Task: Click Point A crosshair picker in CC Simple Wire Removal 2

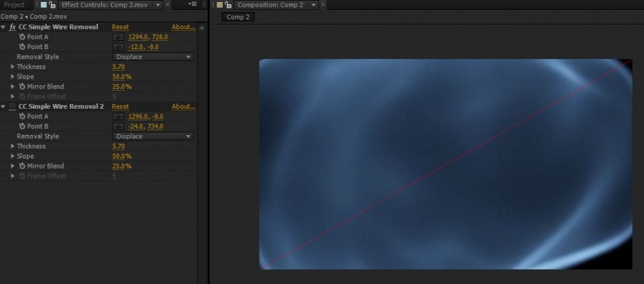Action: [x=118, y=117]
